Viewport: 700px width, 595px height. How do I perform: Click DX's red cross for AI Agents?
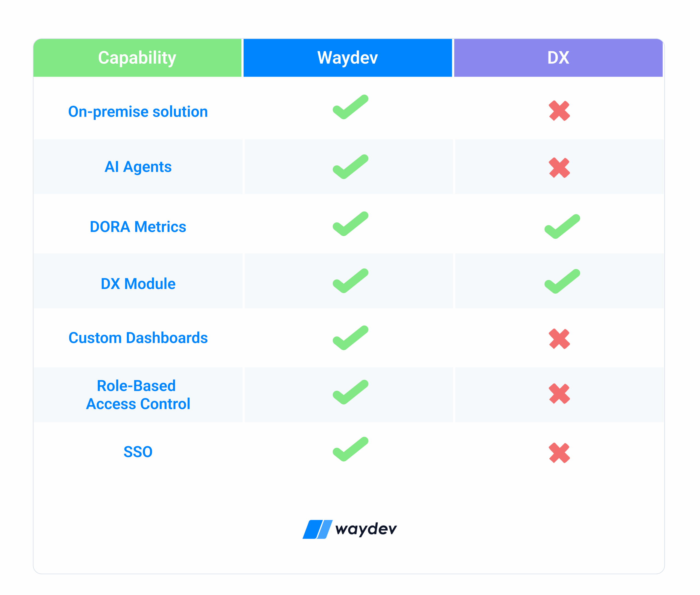[x=559, y=168]
